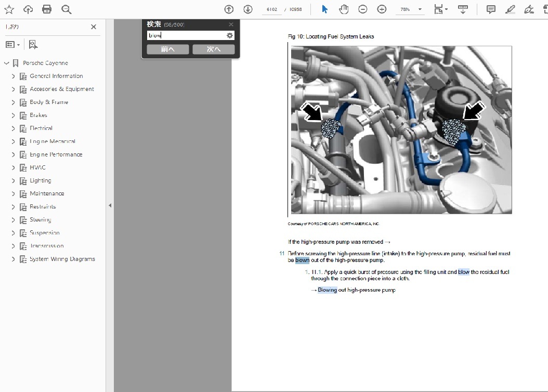Screen dimensions: 548x392
Task: Activate the hand pan tool
Action: (x=344, y=9)
